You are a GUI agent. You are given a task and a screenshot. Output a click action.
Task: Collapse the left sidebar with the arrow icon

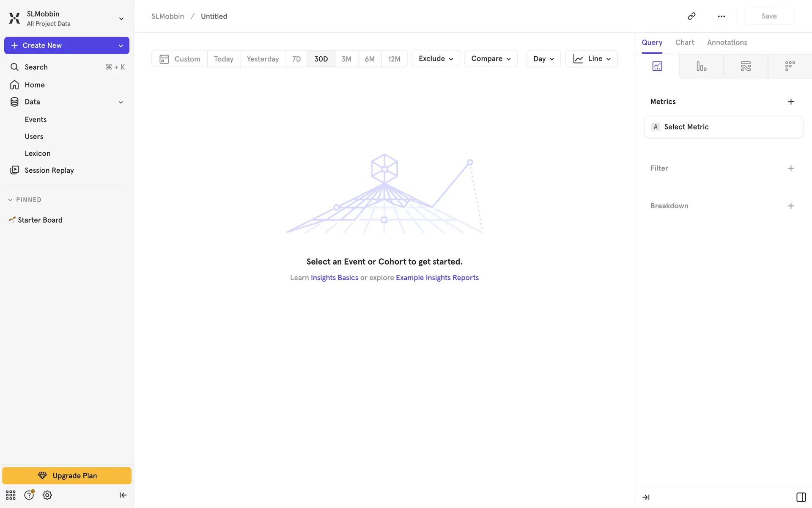click(x=123, y=495)
